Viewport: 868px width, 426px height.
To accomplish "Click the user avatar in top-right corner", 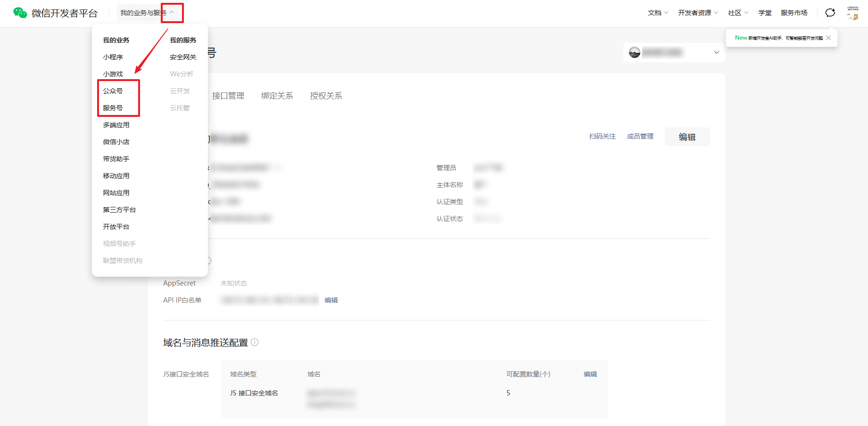I will pos(852,13).
